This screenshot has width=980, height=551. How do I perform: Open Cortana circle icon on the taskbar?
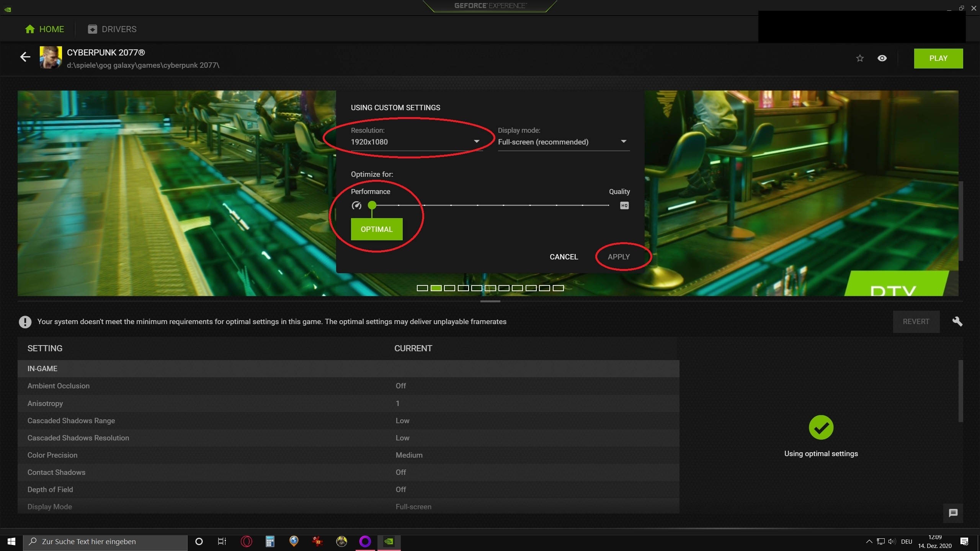(x=199, y=541)
